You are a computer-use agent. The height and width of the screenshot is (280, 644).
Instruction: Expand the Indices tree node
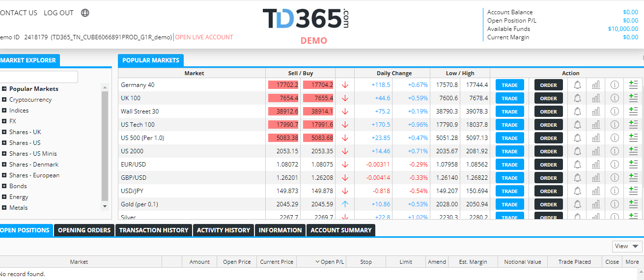tap(4, 111)
